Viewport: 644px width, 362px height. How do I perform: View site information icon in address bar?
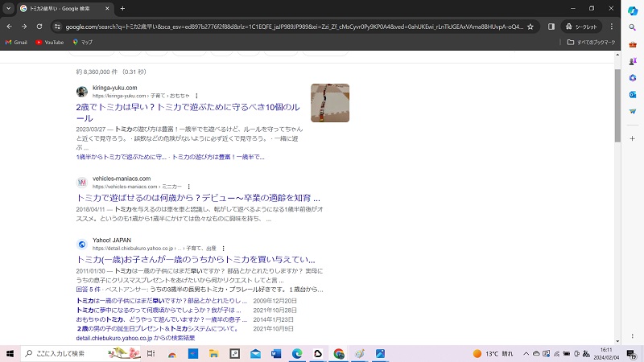57,27
